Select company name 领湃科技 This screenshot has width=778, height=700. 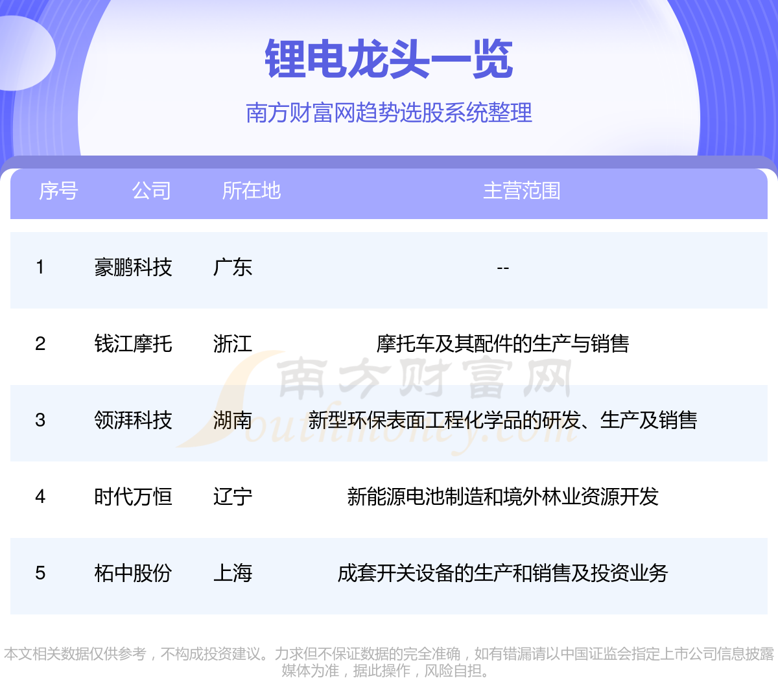[x=133, y=420]
